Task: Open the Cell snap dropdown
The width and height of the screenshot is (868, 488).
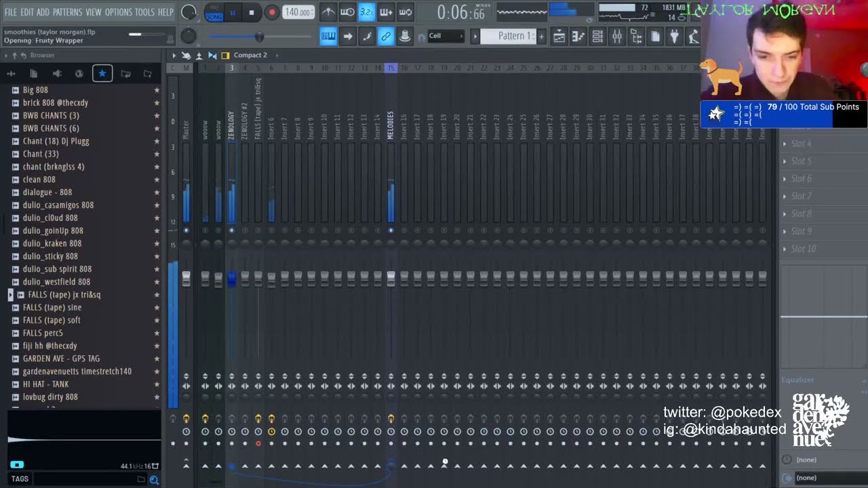Action: [x=446, y=36]
